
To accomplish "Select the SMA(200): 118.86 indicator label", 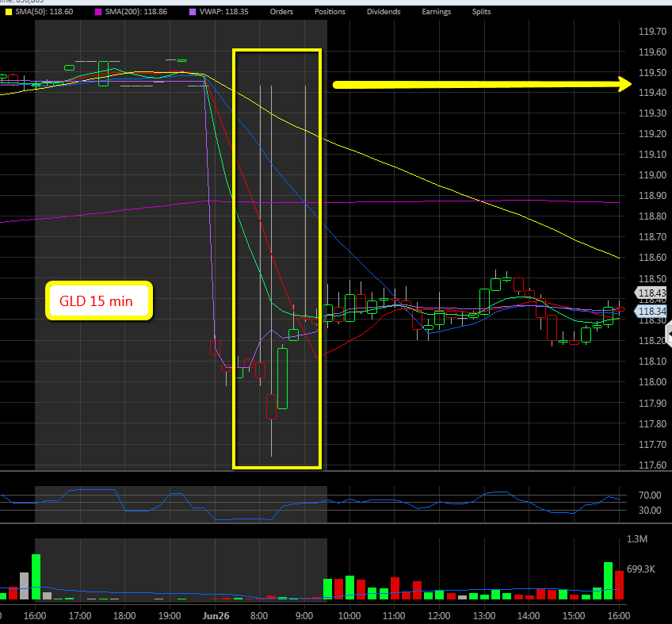I will [x=136, y=12].
